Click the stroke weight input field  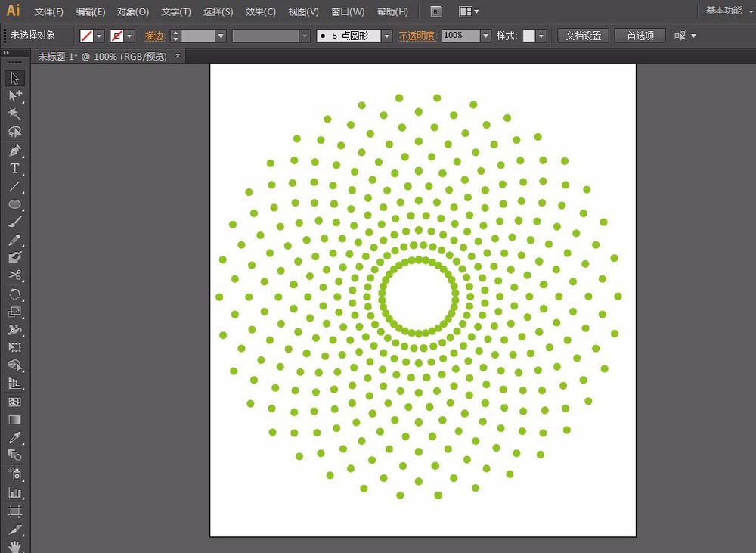(198, 36)
